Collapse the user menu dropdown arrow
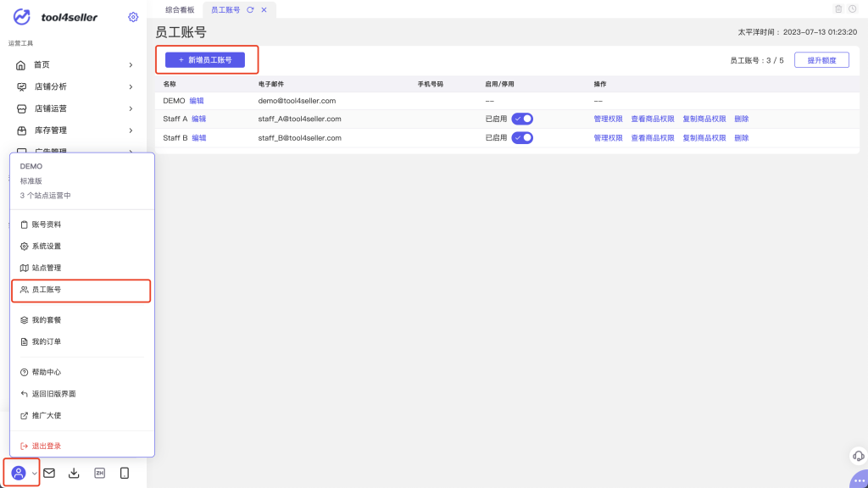The width and height of the screenshot is (868, 488). [x=34, y=474]
